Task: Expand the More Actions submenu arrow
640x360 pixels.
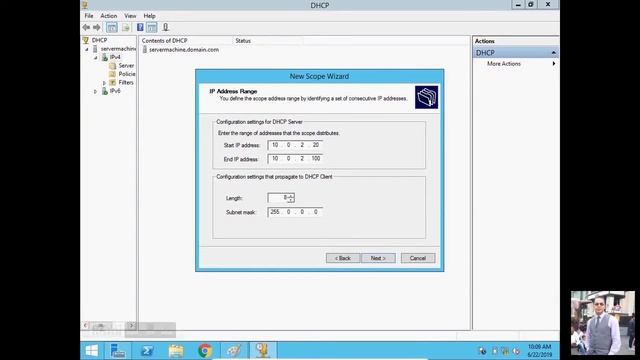Action: [554, 64]
